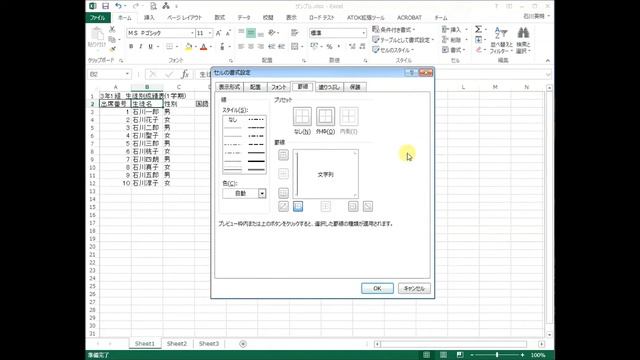640x360 pixels.
Task: Switch to the '塗りつぶし' dialog tab
Action: tap(329, 87)
